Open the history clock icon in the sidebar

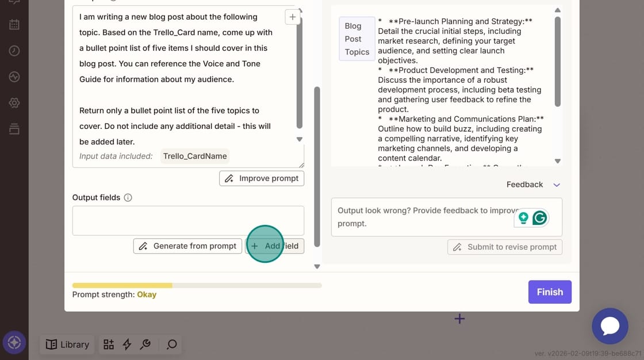pyautogui.click(x=14, y=51)
